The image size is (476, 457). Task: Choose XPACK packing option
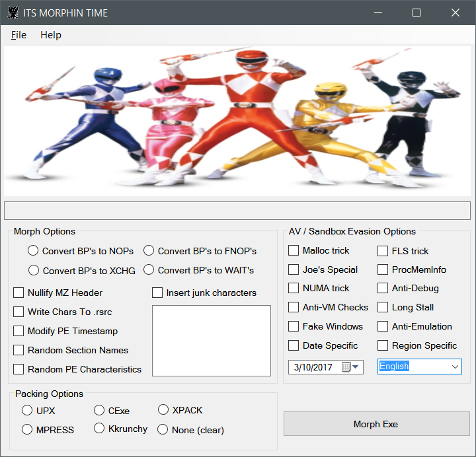[163, 409]
